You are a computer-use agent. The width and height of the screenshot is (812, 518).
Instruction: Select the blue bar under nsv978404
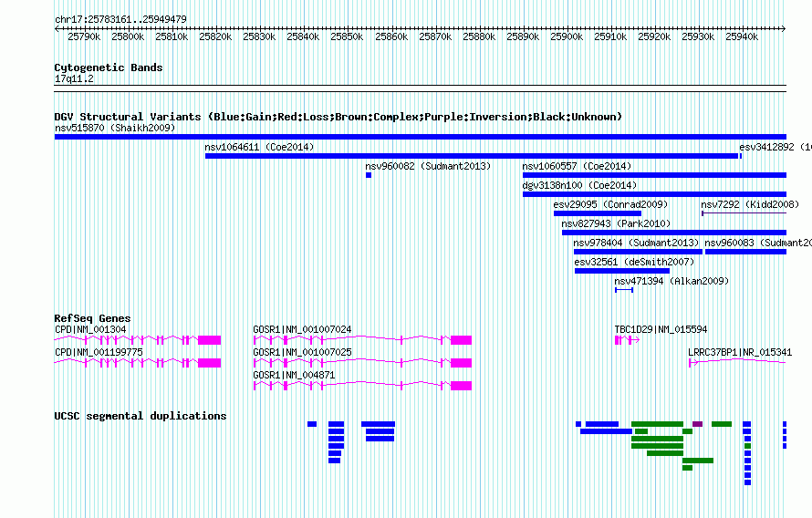(x=638, y=252)
